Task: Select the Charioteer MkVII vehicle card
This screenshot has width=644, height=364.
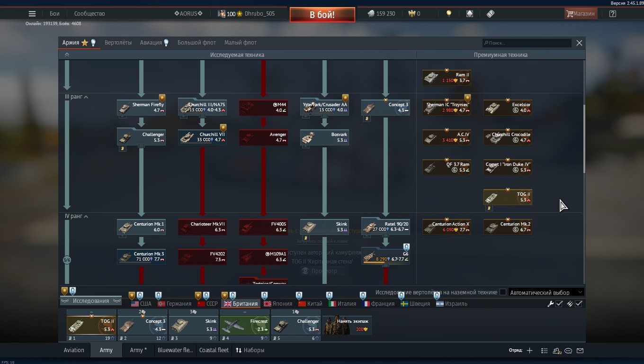Action: tap(202, 227)
